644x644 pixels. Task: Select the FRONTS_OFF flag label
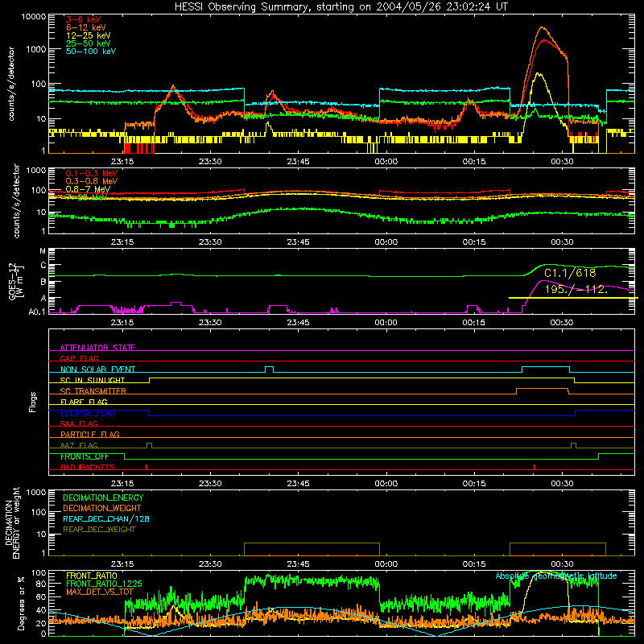[85, 456]
